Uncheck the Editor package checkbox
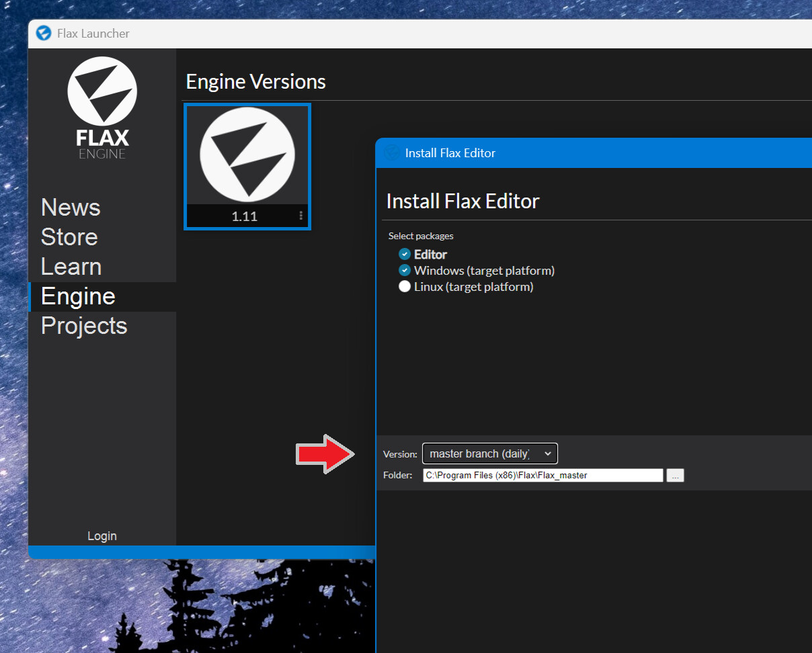The image size is (812, 653). pos(405,254)
